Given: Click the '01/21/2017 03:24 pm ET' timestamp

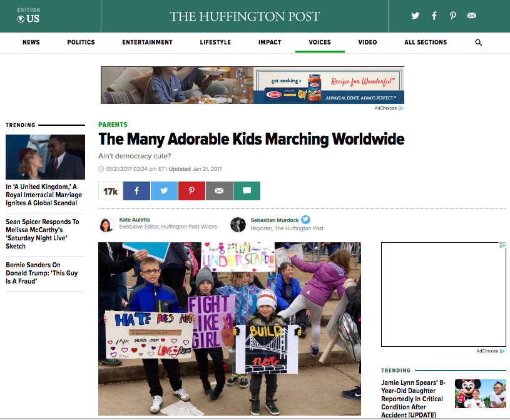Looking at the screenshot, I should pos(135,169).
